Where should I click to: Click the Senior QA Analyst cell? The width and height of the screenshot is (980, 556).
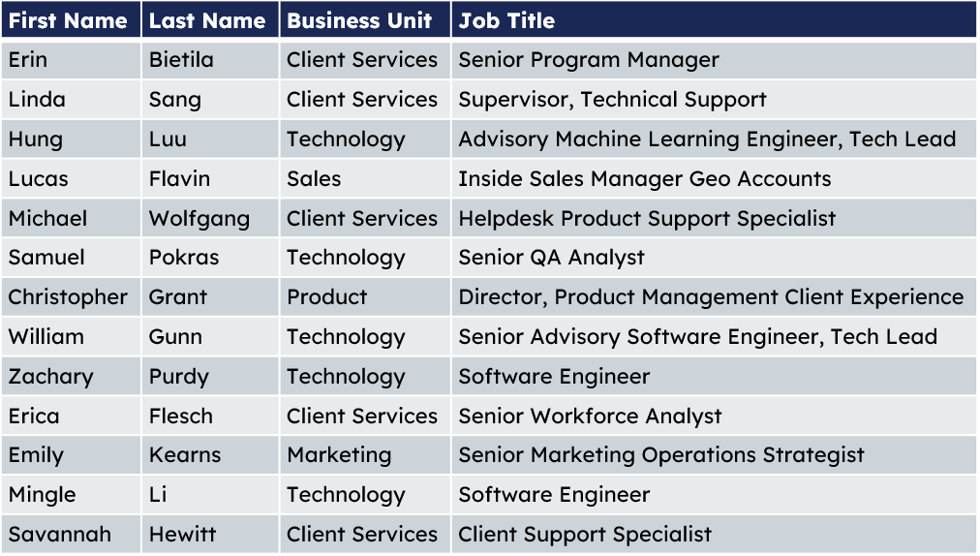coord(714,258)
